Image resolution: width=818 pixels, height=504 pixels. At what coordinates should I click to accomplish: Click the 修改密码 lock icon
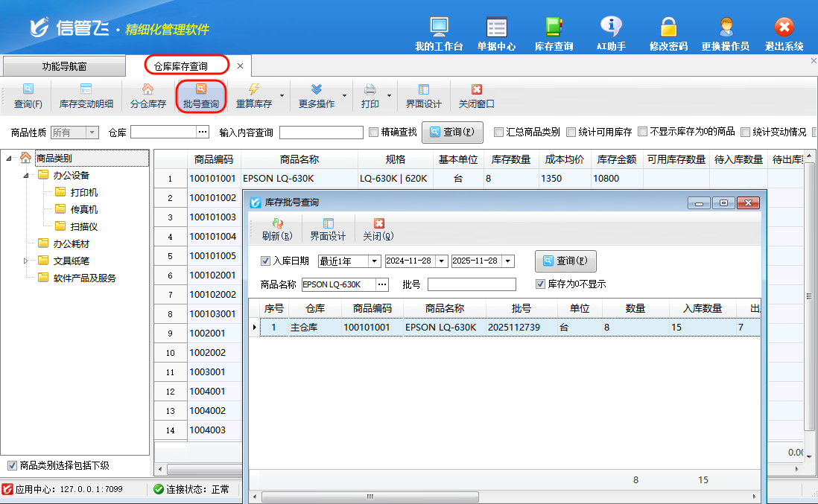(x=668, y=28)
